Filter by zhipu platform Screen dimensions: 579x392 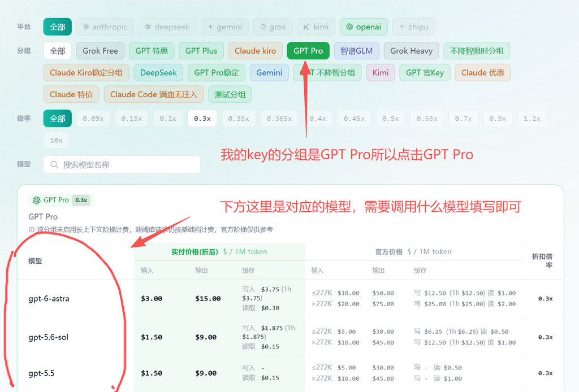coord(413,27)
